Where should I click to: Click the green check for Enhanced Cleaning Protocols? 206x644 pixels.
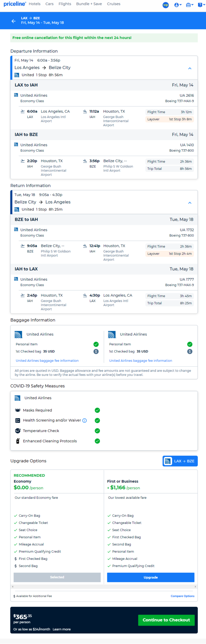[97, 441]
